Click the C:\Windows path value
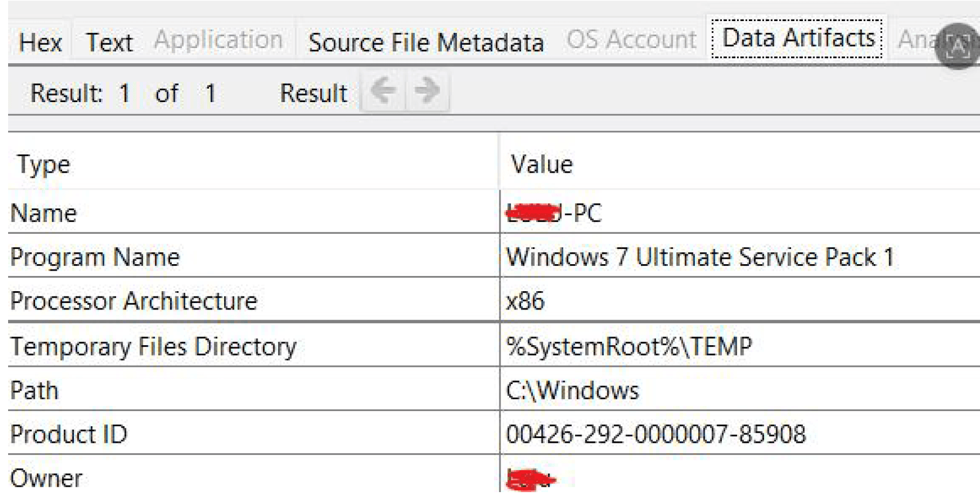The height and width of the screenshot is (504, 980). click(572, 390)
